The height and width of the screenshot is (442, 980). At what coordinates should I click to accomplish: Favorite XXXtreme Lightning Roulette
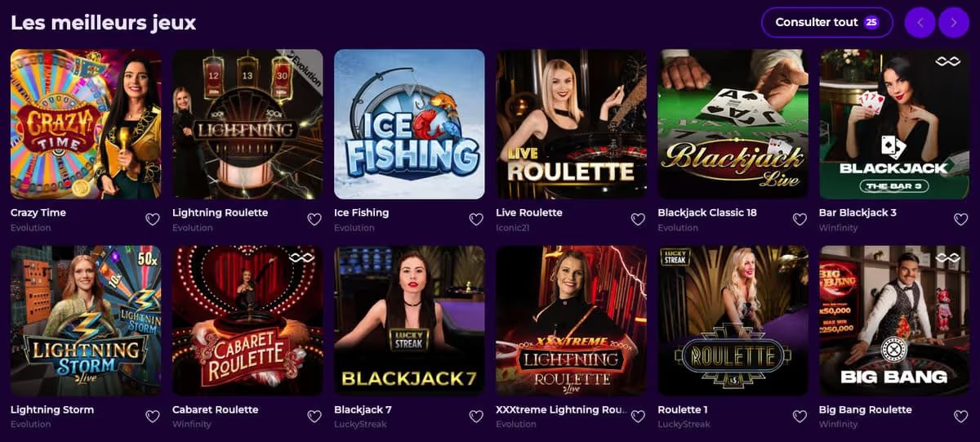point(638,417)
